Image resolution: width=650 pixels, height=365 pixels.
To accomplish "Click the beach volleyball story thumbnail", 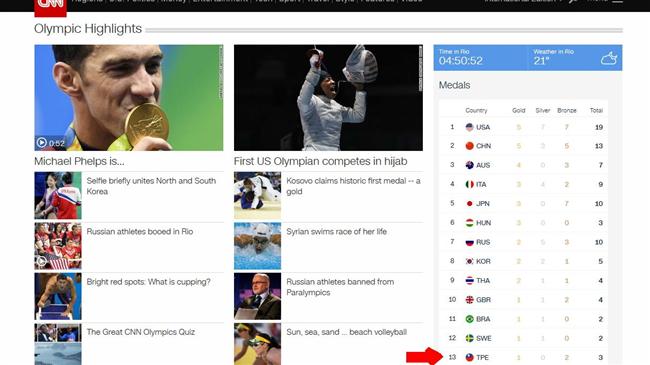I will (x=257, y=344).
